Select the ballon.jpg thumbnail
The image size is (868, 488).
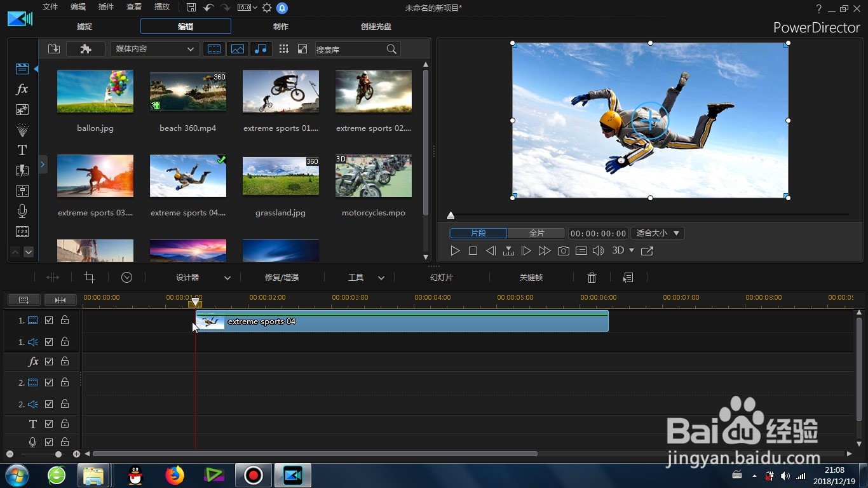(95, 91)
